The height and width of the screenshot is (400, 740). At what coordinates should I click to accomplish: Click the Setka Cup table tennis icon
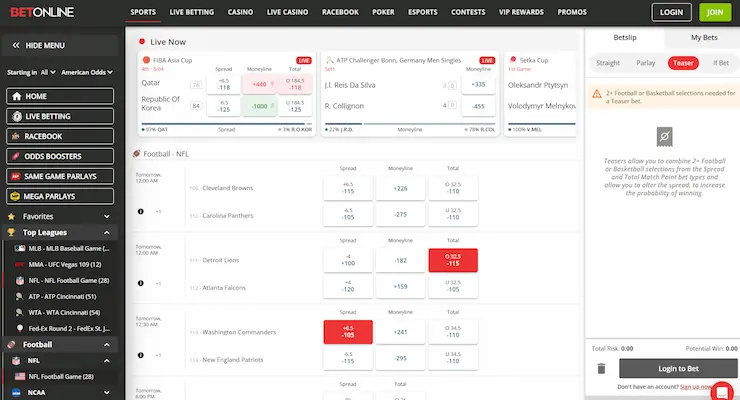(x=513, y=60)
